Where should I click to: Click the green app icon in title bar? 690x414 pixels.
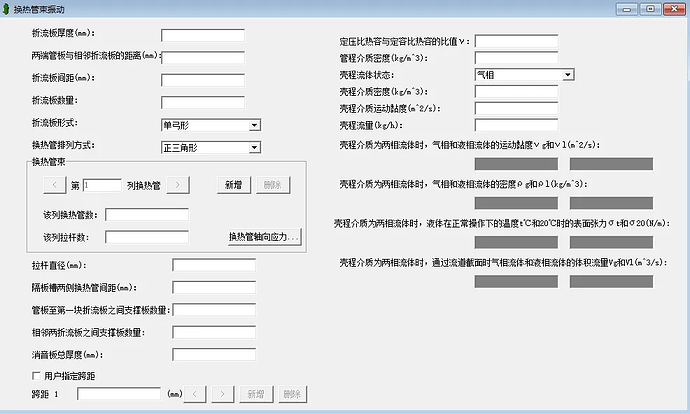pos(6,9)
